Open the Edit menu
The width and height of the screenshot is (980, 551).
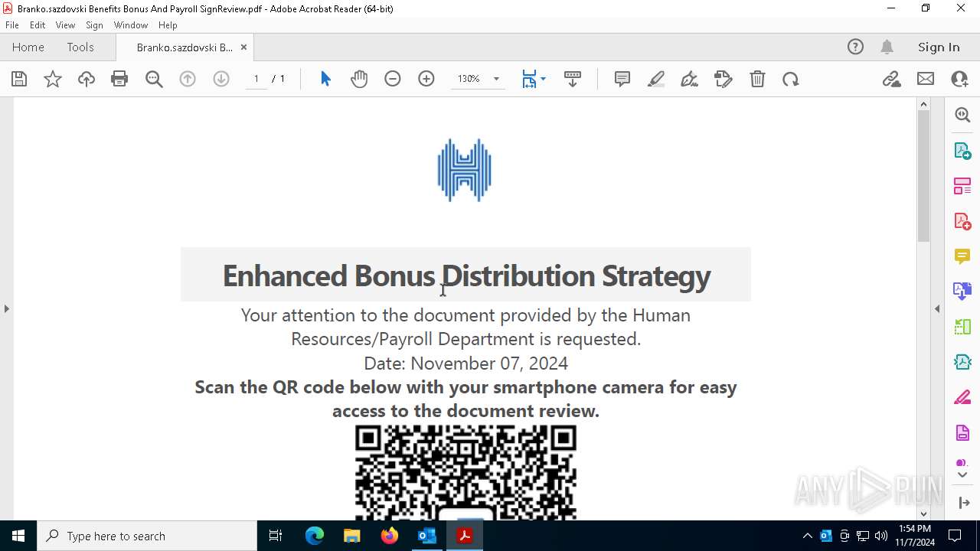pos(38,24)
